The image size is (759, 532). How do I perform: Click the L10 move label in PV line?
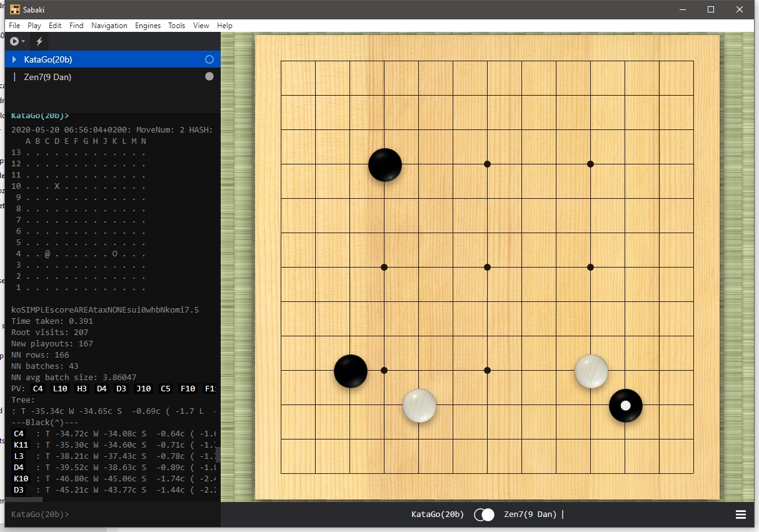tap(60, 389)
